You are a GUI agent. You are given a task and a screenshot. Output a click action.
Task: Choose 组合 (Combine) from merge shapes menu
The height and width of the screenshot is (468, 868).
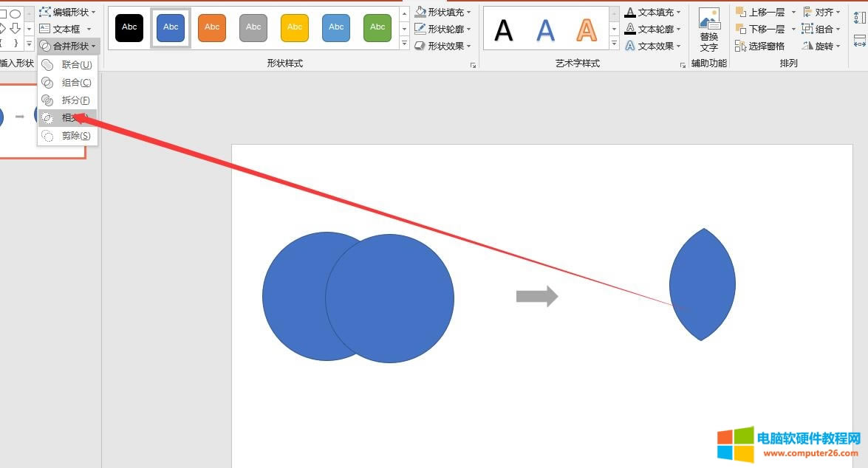click(75, 83)
